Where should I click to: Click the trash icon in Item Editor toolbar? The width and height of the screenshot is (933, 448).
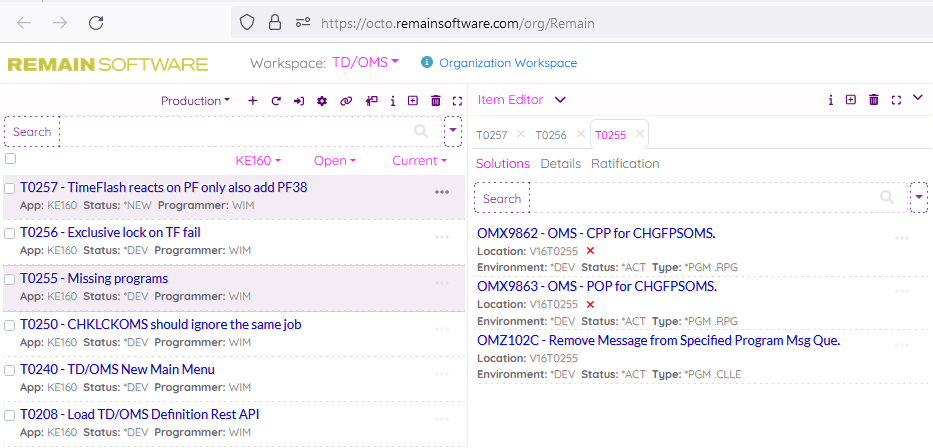[873, 100]
